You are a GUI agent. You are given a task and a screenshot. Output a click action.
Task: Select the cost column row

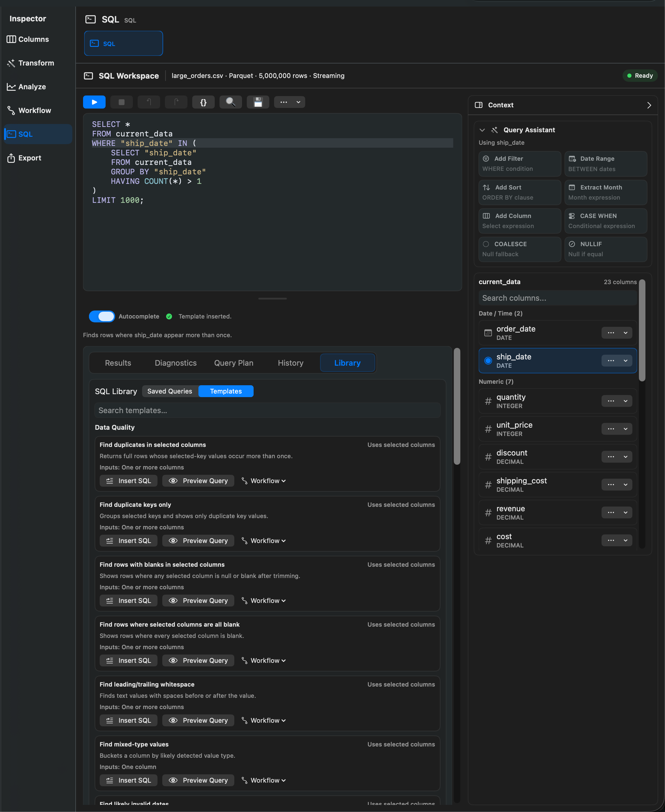click(x=557, y=540)
